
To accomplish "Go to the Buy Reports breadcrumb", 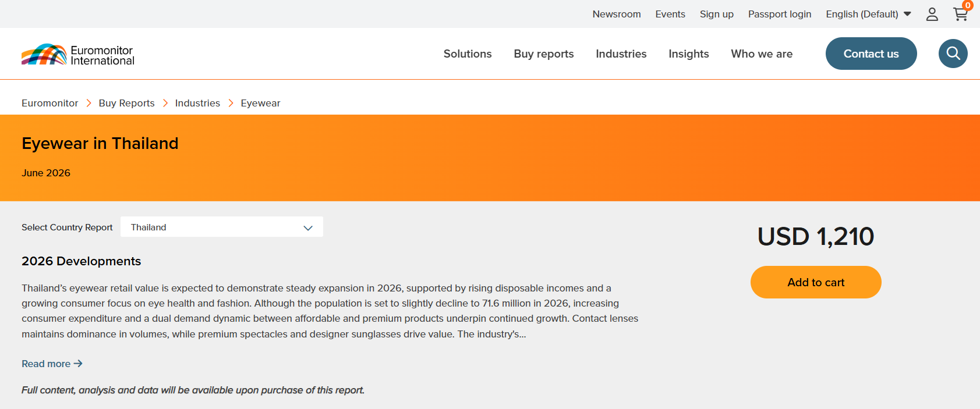I will tap(126, 103).
